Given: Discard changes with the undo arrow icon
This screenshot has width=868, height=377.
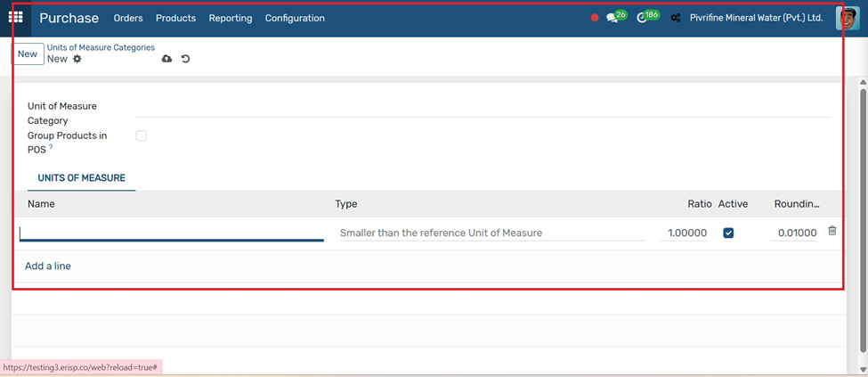Looking at the screenshot, I should (185, 59).
